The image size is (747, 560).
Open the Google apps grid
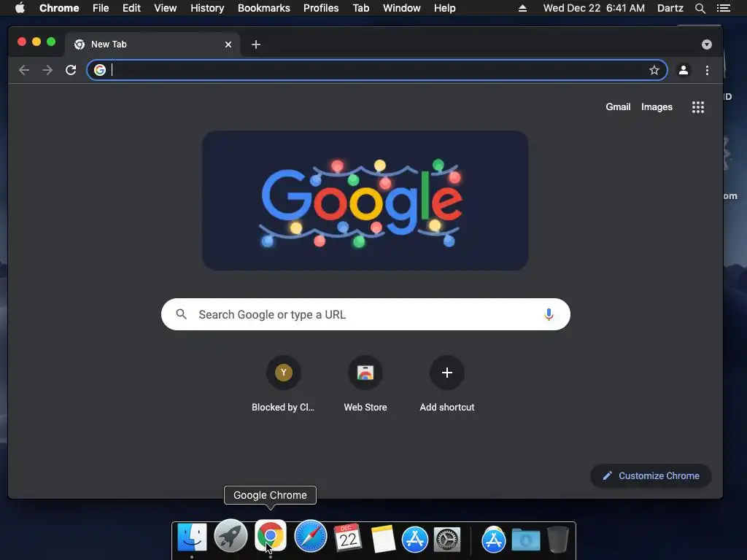coord(698,107)
